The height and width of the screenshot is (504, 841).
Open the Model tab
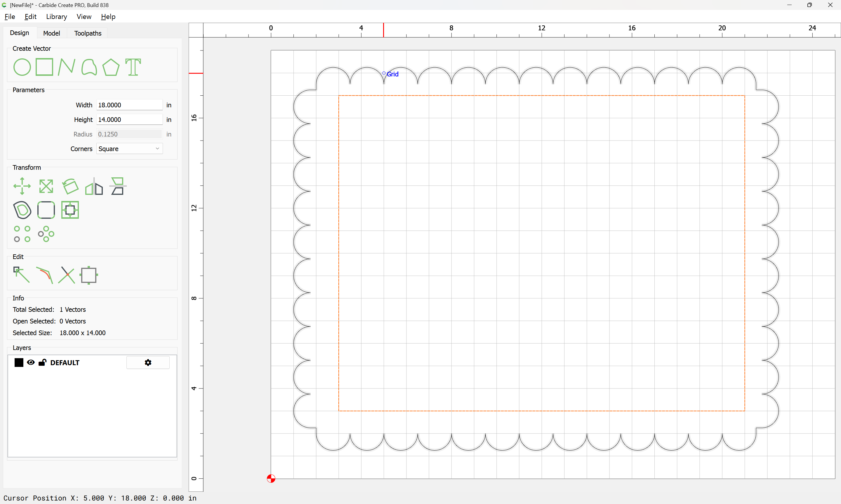click(51, 33)
